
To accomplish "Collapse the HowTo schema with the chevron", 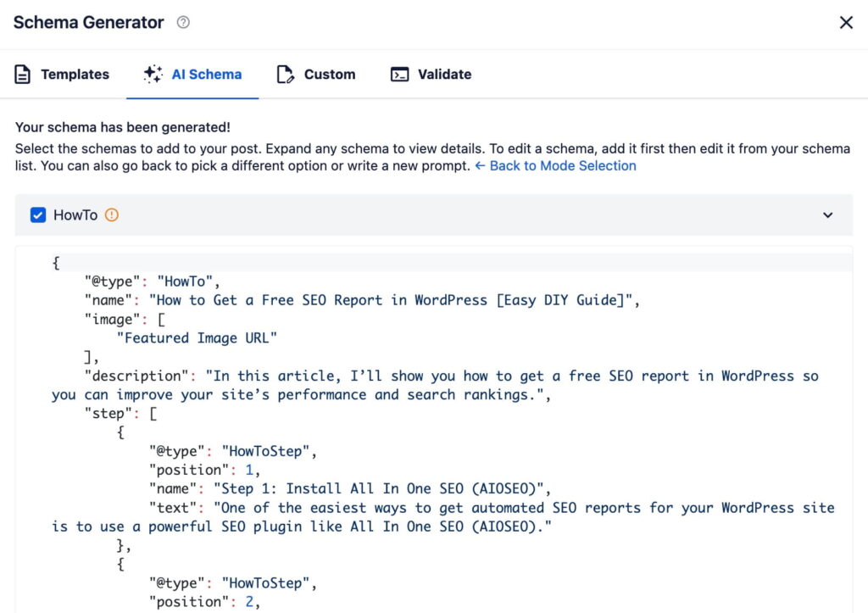I will [x=828, y=215].
